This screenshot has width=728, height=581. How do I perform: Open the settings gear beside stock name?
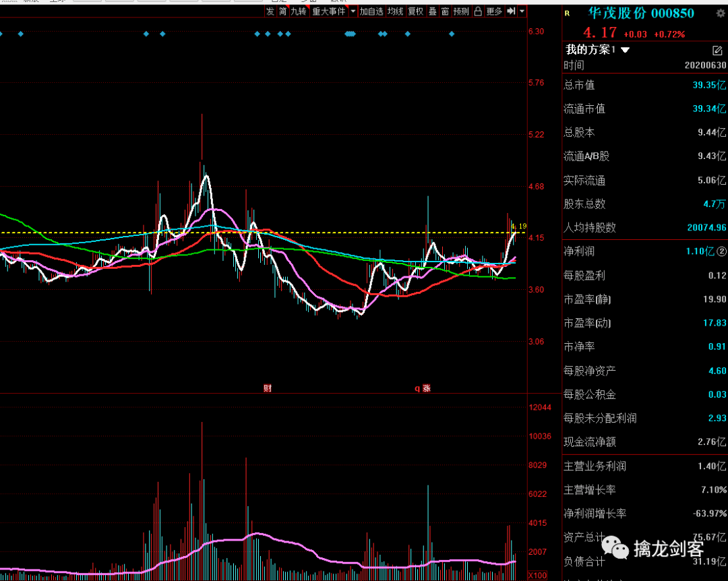tap(720, 13)
